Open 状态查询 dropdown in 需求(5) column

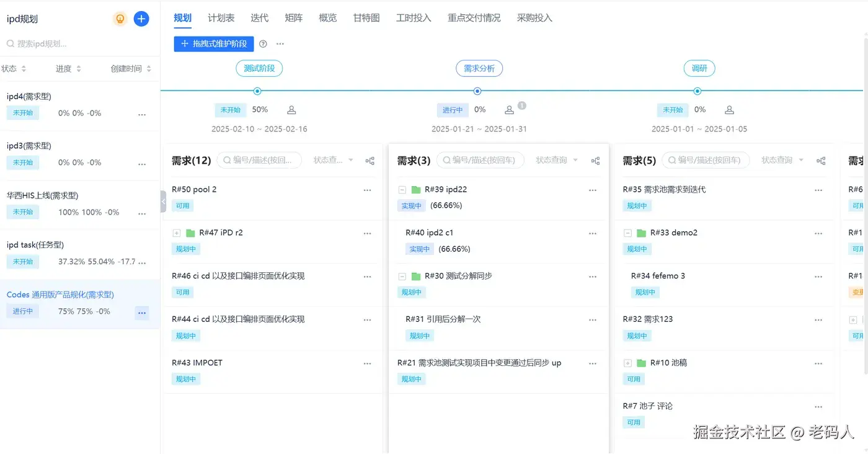pyautogui.click(x=782, y=160)
